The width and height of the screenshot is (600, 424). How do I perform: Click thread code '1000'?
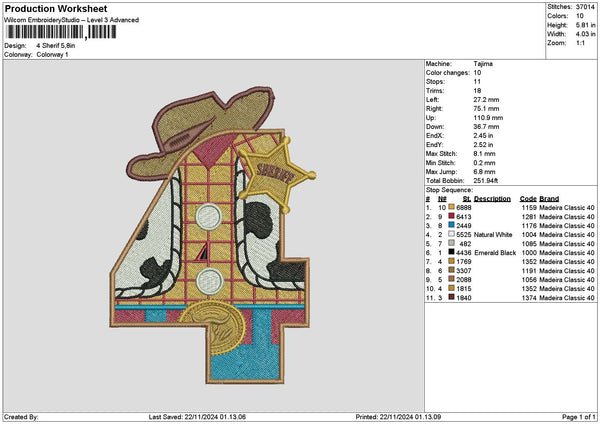[x=529, y=253]
